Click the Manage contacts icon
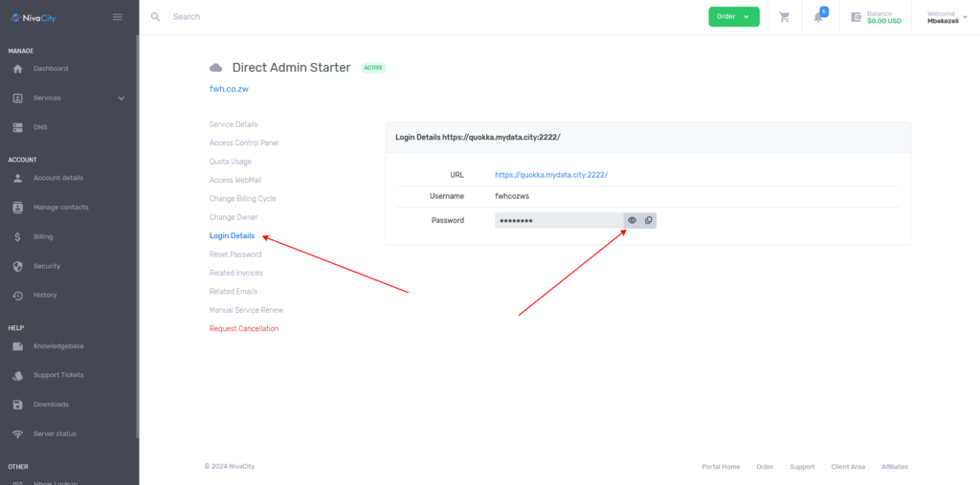 pos(17,208)
